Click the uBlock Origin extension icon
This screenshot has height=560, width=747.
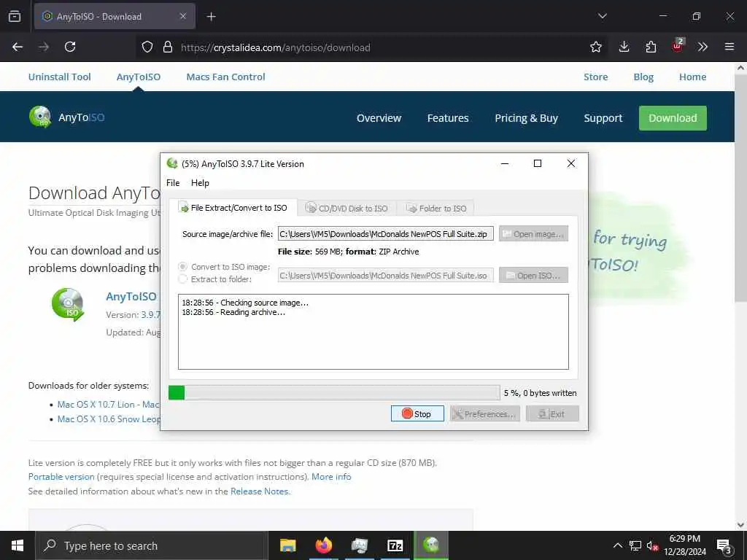[x=678, y=46]
